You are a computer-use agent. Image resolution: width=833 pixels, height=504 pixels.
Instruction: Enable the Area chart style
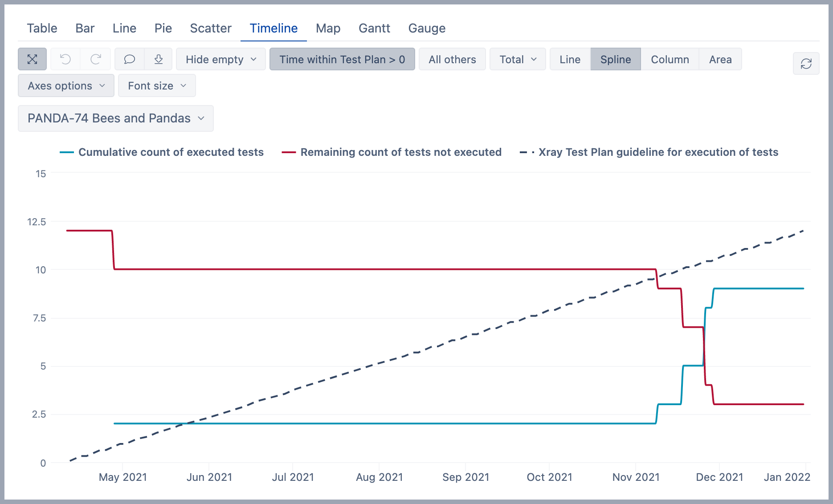[x=720, y=59]
